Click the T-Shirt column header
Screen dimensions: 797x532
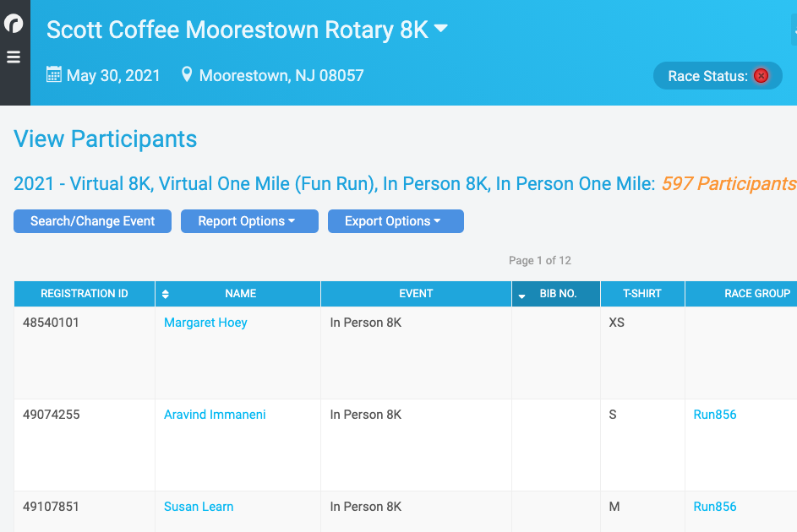[x=642, y=294]
